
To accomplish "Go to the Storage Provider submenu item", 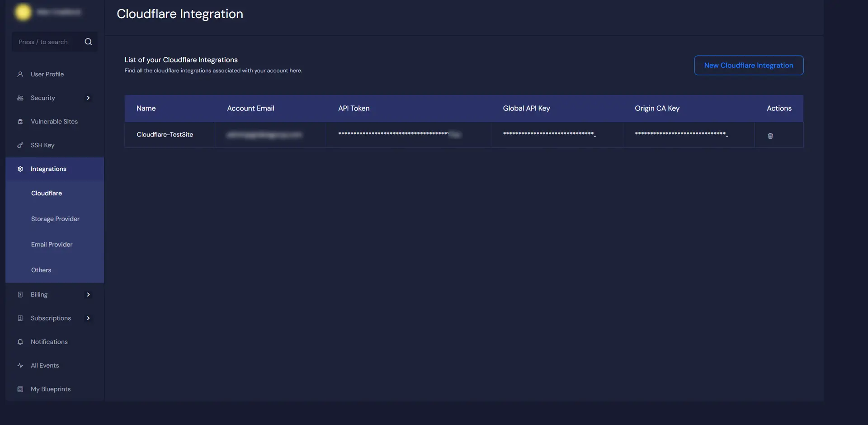I will (x=55, y=219).
